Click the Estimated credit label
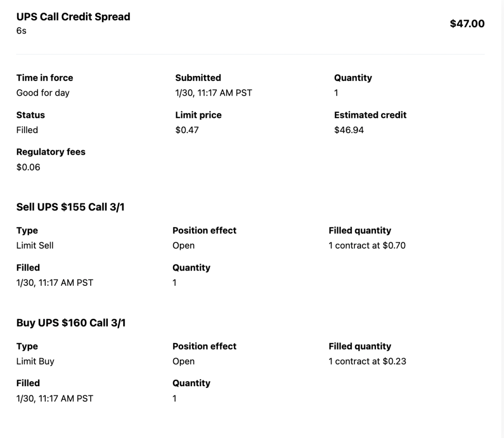The image size is (504, 438). pos(370,115)
